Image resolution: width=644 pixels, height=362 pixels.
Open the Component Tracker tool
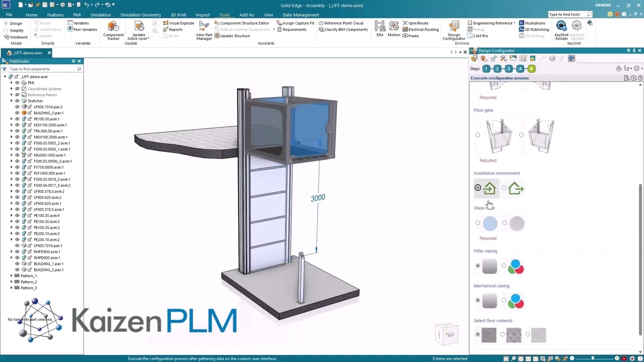(x=113, y=31)
